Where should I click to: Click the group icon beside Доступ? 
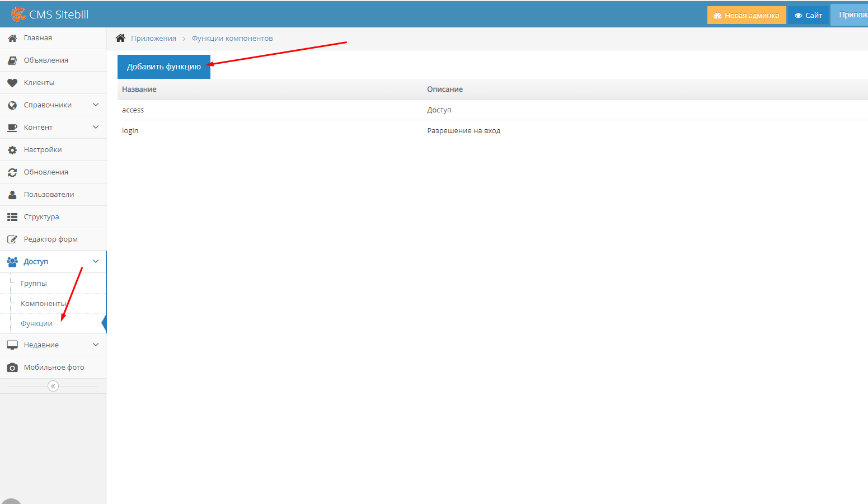click(12, 262)
